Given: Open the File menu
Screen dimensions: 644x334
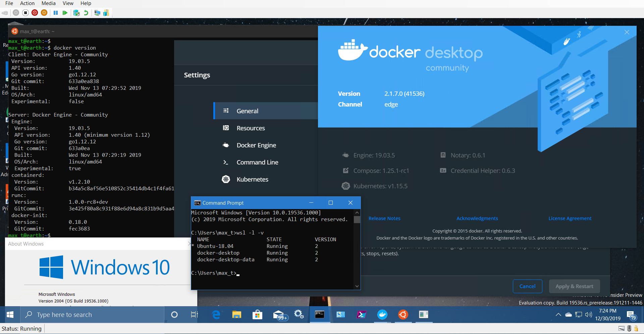Looking at the screenshot, I should [9, 3].
